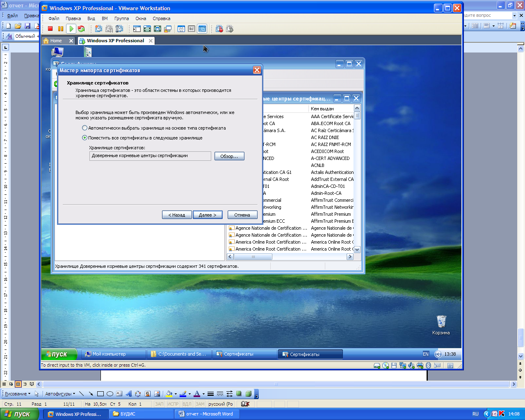
Task: Expand the font color dropdown arrow
Action: point(203,394)
